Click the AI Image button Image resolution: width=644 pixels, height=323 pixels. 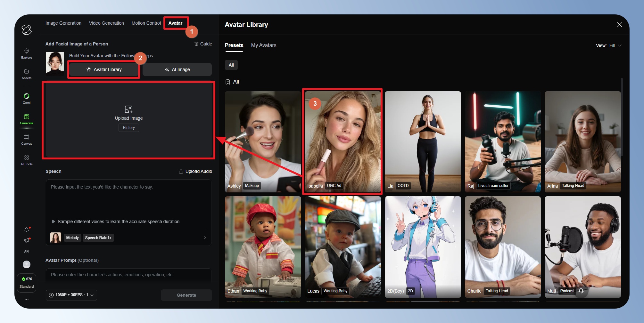[177, 69]
